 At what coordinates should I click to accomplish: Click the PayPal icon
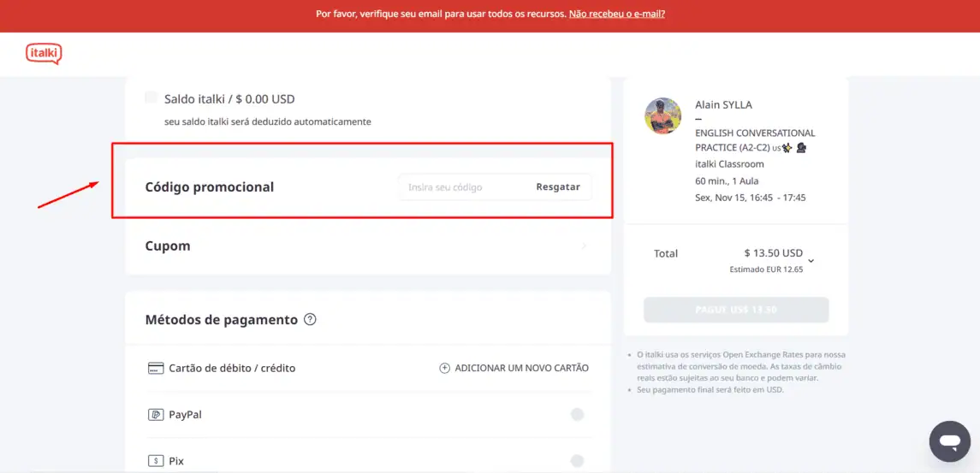pyautogui.click(x=156, y=414)
